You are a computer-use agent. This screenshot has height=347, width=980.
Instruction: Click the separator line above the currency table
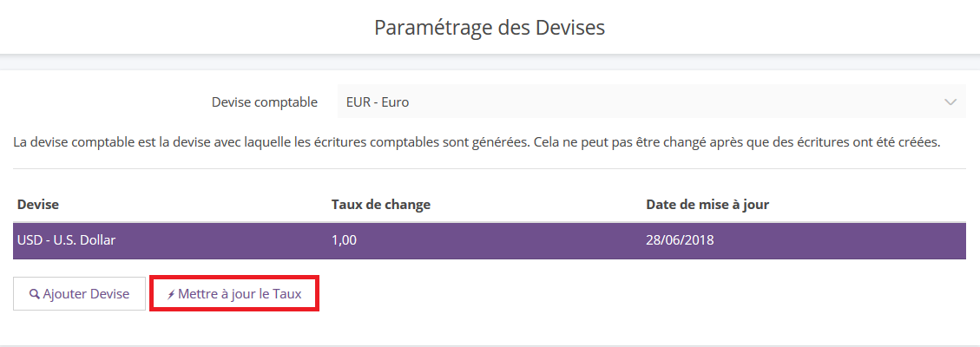click(x=490, y=168)
